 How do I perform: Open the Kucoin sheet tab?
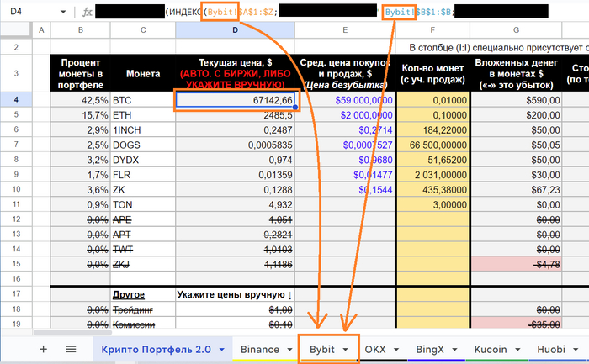[x=490, y=348]
